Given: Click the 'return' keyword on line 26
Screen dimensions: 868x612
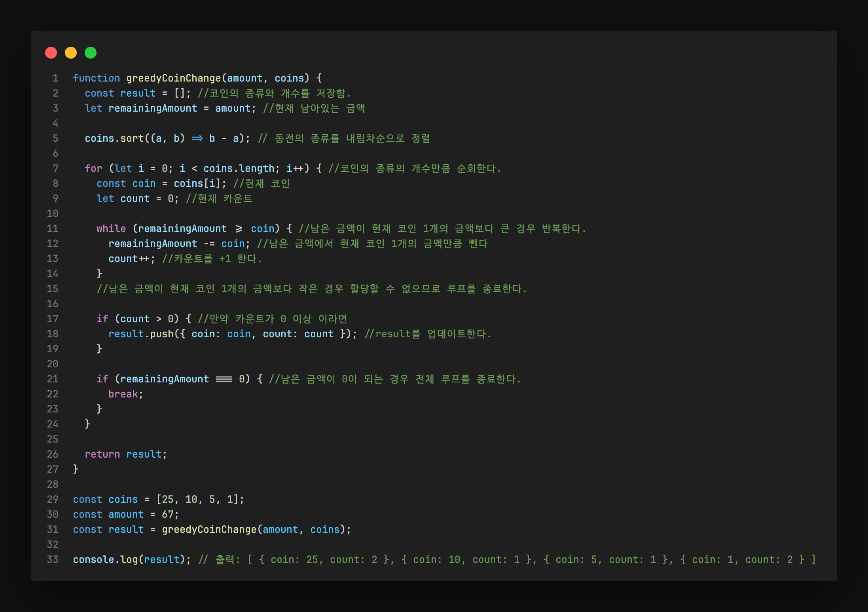Looking at the screenshot, I should point(102,454).
